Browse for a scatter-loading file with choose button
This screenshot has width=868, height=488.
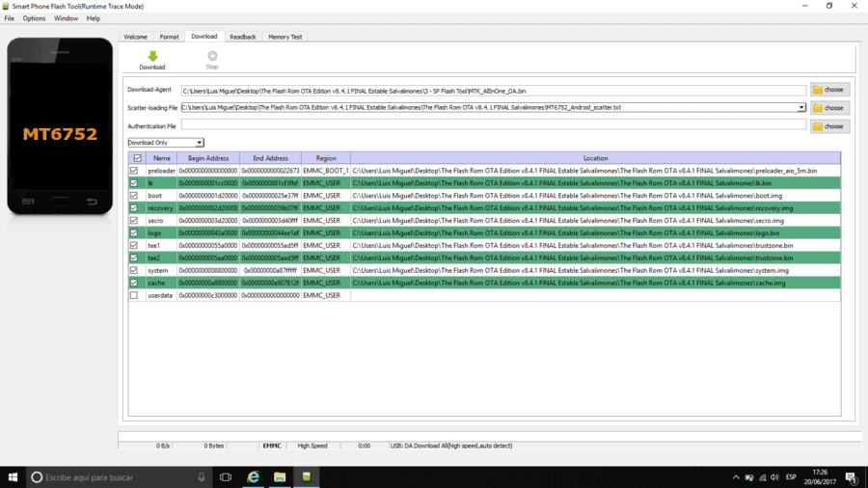(x=829, y=108)
